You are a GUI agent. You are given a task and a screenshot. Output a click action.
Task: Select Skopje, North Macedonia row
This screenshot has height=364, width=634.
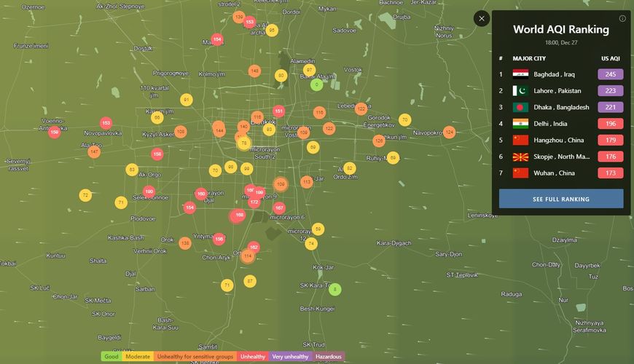561,157
